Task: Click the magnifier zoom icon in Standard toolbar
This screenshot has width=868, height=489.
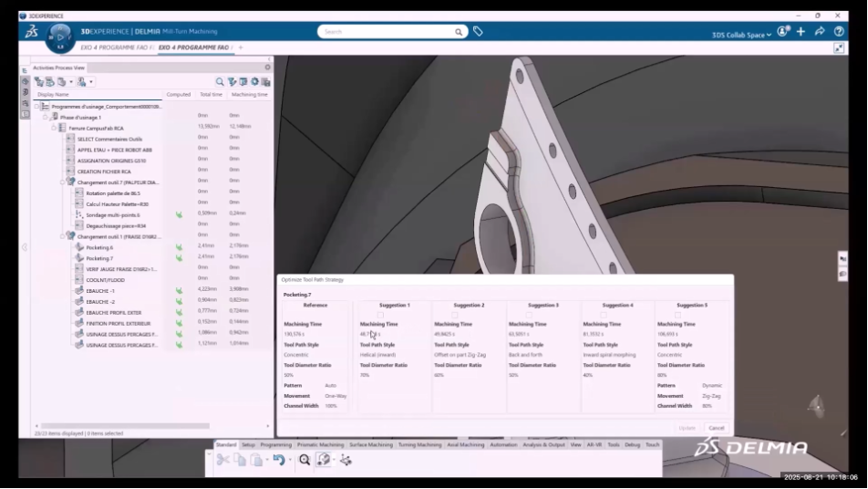Action: 304,460
